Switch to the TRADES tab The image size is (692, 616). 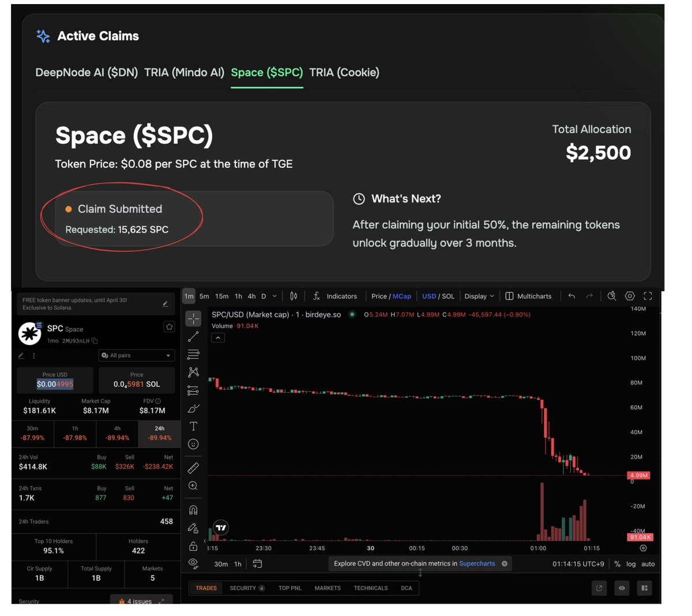[206, 588]
